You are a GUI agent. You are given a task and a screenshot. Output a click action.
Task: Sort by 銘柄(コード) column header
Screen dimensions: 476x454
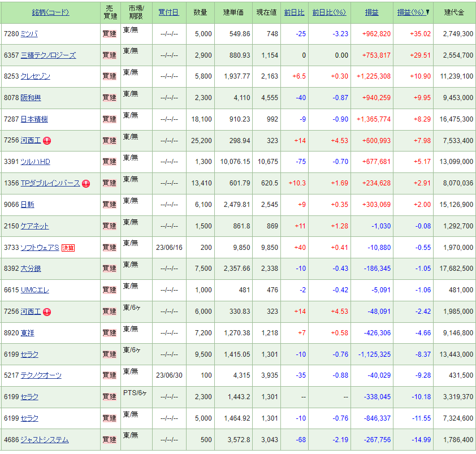point(50,12)
